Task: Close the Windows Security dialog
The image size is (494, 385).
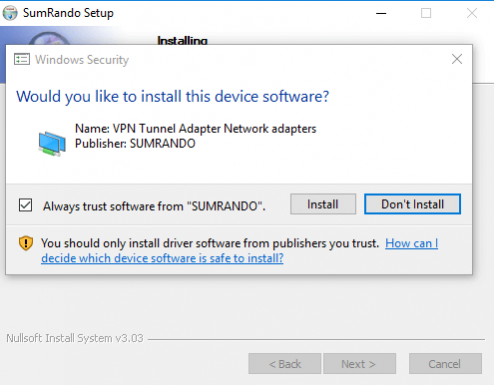Action: (457, 59)
